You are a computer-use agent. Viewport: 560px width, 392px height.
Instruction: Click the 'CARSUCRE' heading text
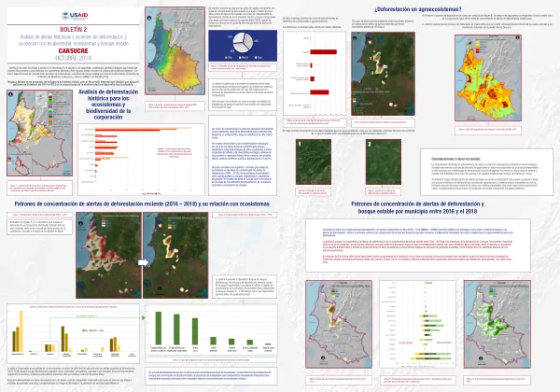click(x=73, y=51)
